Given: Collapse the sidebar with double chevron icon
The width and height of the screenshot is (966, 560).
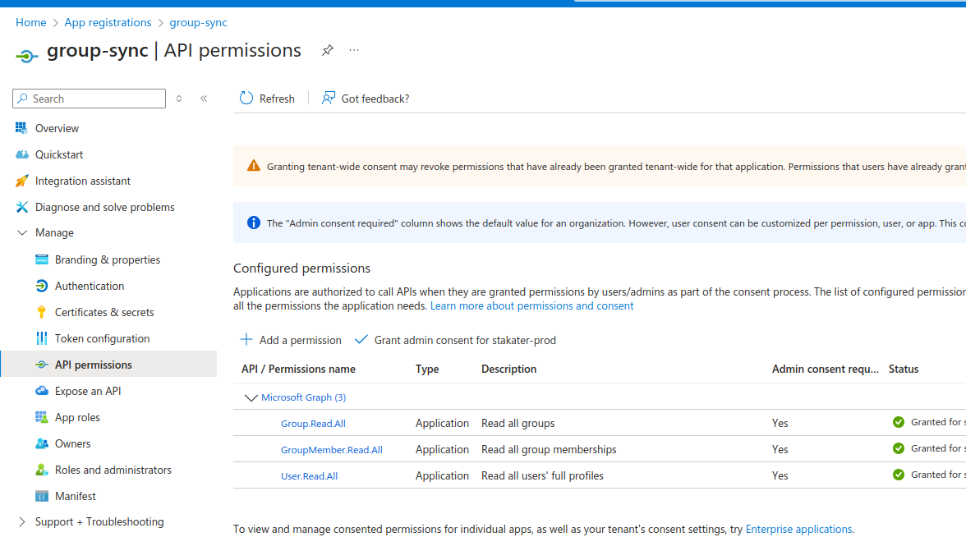Looking at the screenshot, I should tap(204, 99).
